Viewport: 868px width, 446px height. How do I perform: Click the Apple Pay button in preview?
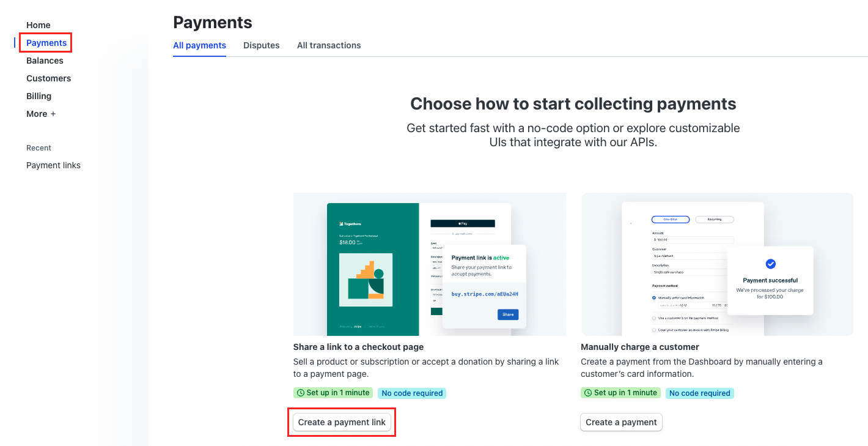click(x=462, y=224)
